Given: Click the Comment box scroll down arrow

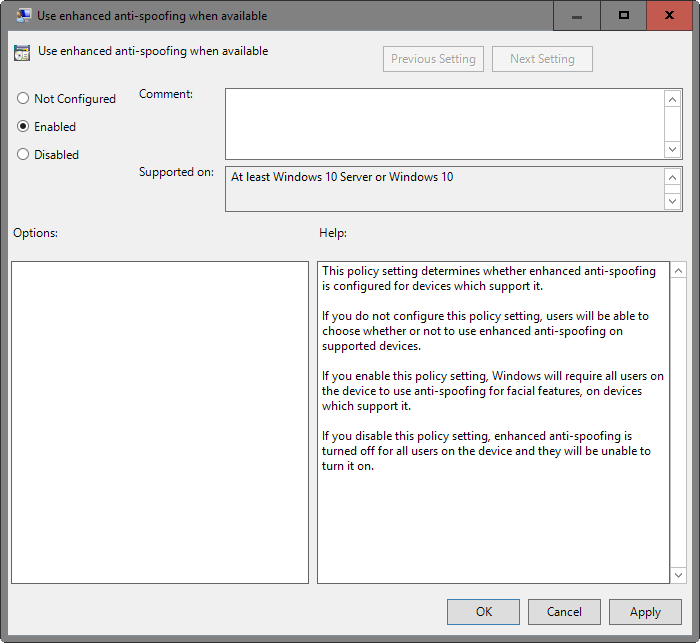Looking at the screenshot, I should (672, 149).
